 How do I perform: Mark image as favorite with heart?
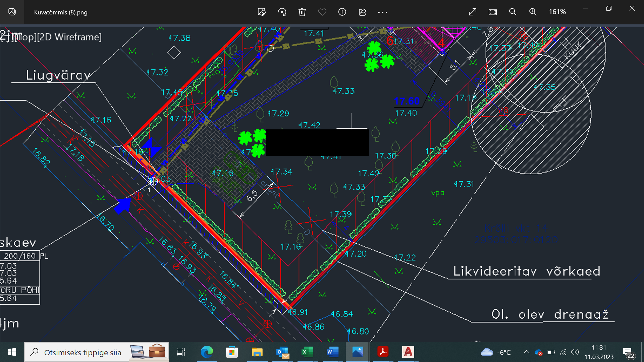point(322,12)
